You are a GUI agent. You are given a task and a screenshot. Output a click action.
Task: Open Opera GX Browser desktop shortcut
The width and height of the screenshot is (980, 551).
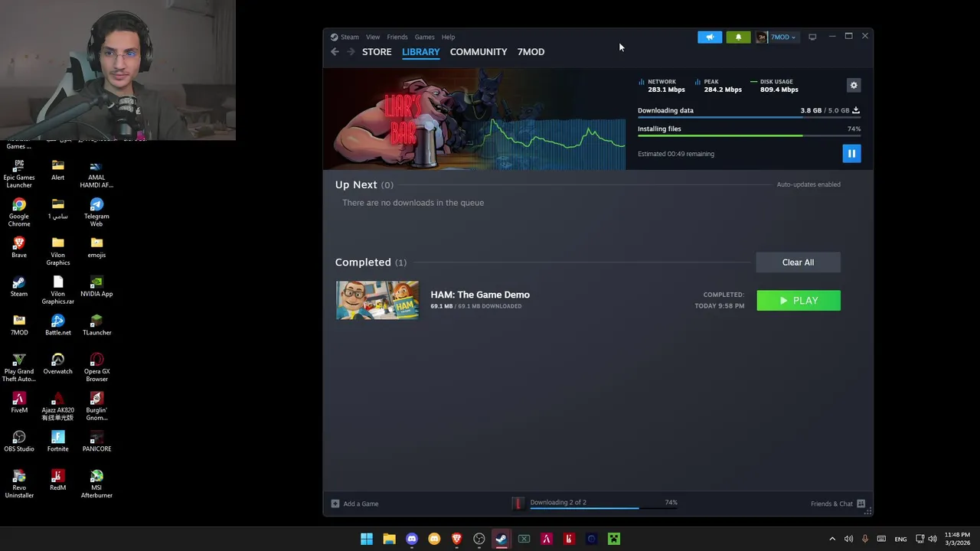[96, 367]
